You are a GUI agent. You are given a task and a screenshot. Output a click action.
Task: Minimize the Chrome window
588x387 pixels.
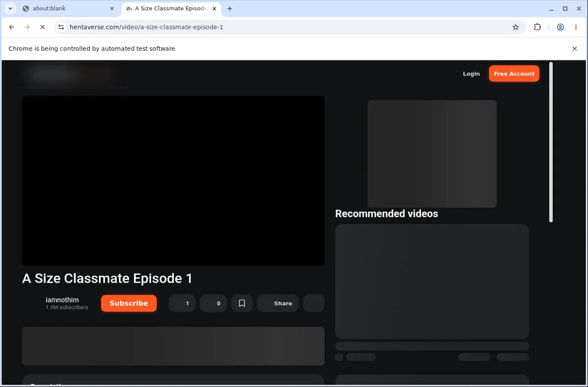tap(552, 8)
